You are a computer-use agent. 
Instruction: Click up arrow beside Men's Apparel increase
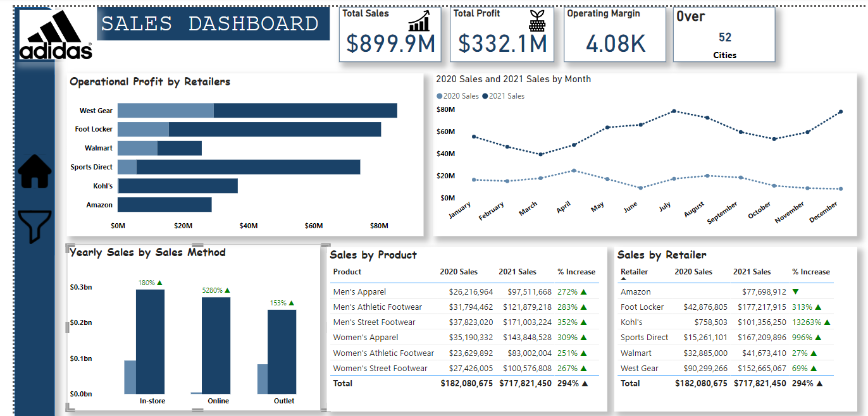[x=583, y=292]
